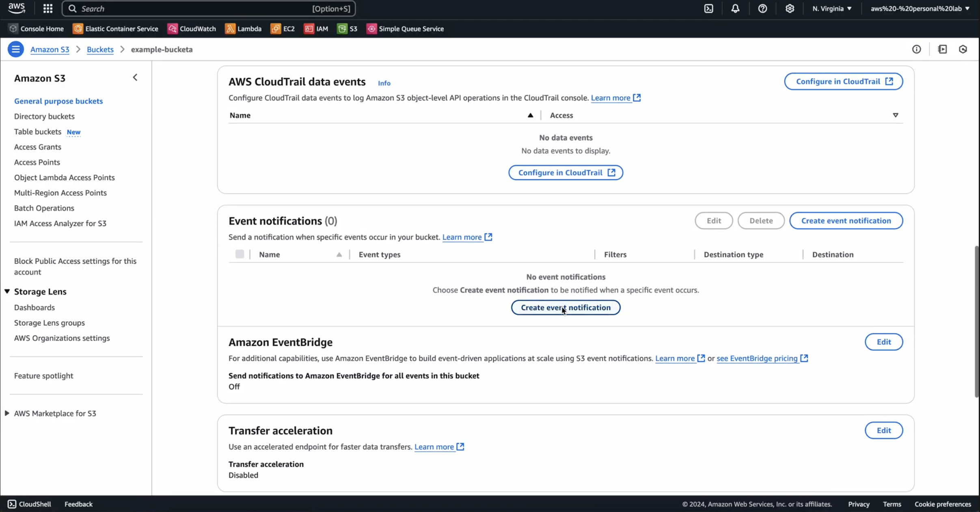Open the settings gear in the top bar
The width and height of the screenshot is (980, 512).
tap(790, 9)
